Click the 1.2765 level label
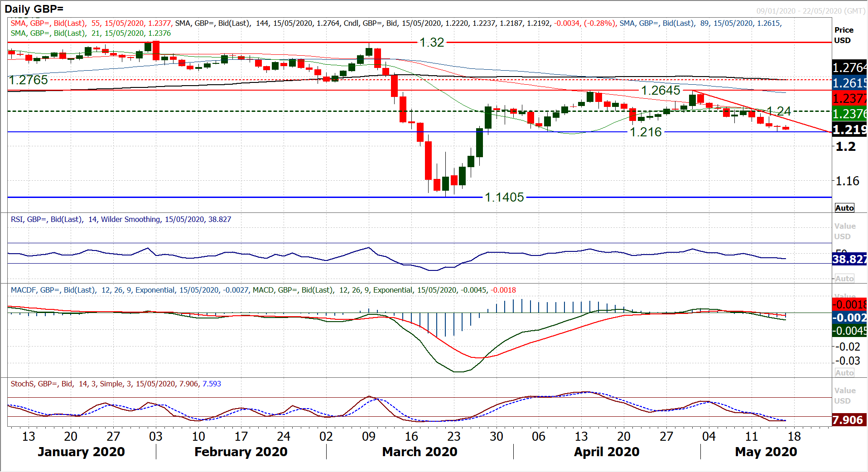The width and height of the screenshot is (868, 472). tap(28, 80)
